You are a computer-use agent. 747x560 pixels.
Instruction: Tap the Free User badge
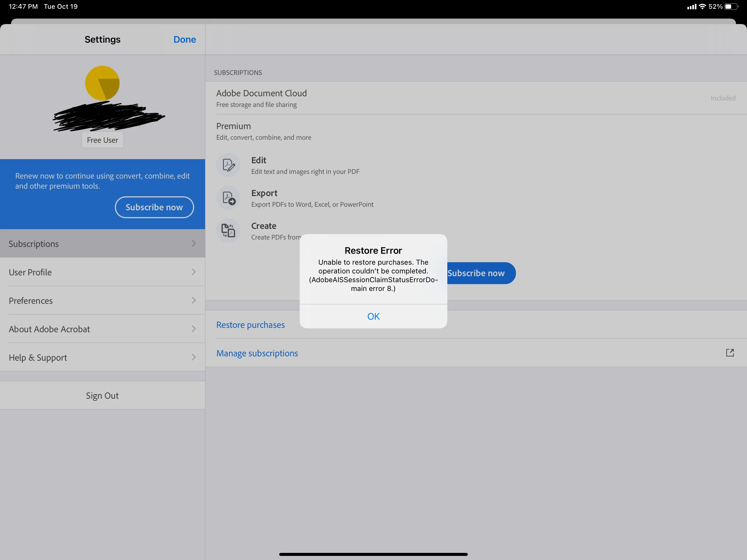102,140
